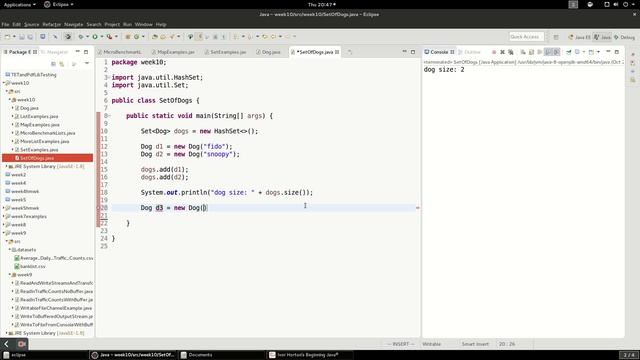Expand the week8 project node

click(4, 224)
